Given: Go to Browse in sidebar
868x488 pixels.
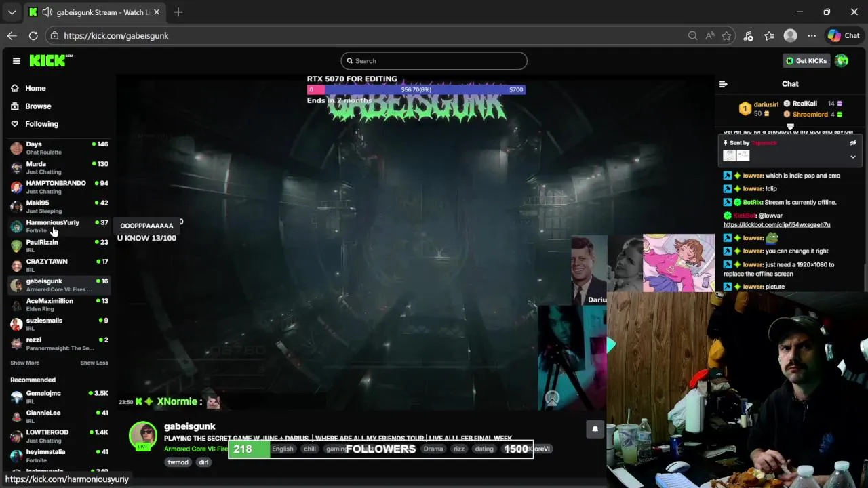Looking at the screenshot, I should click(x=38, y=106).
